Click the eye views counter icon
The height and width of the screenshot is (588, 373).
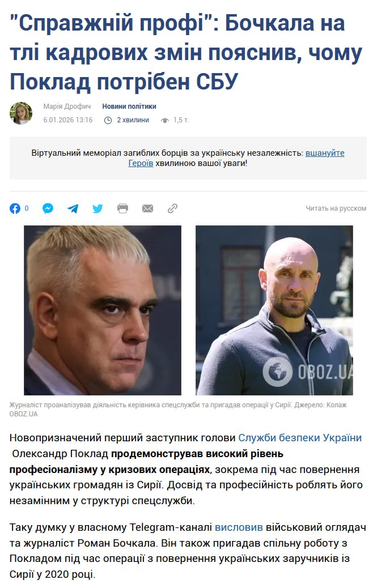coord(165,120)
